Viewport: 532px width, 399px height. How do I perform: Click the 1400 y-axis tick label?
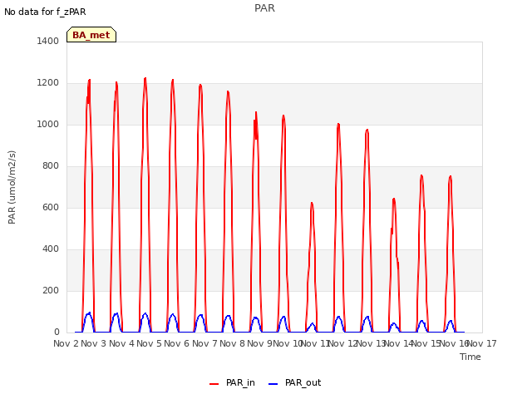[x=48, y=41]
